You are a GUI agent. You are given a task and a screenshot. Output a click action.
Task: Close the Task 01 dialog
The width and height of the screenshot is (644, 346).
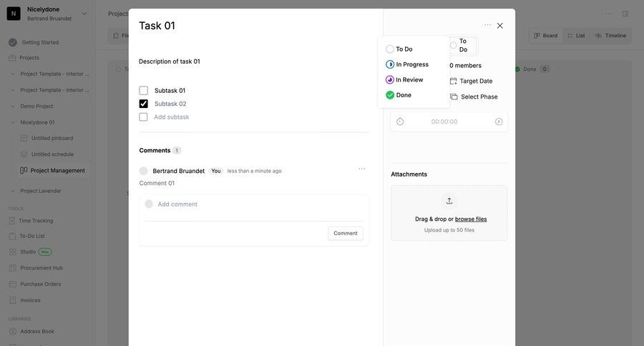pos(500,26)
